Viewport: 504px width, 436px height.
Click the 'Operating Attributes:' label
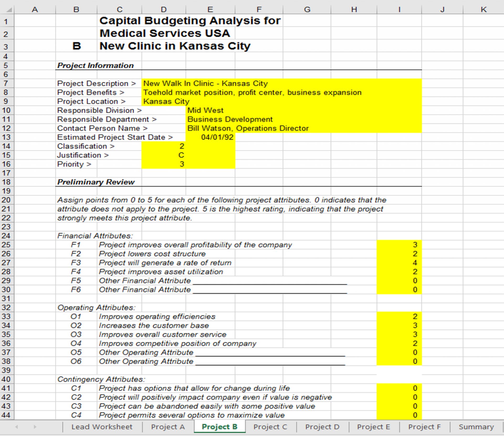pos(96,308)
